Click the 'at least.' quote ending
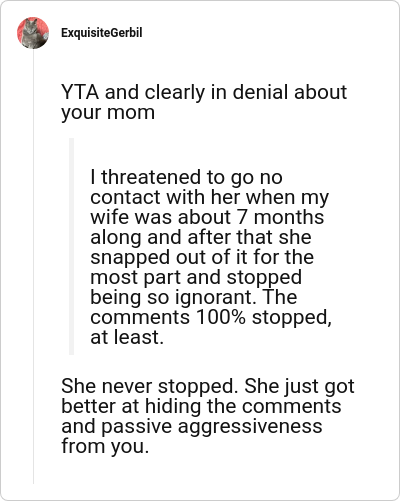This screenshot has height=501, width=400. 127,337
